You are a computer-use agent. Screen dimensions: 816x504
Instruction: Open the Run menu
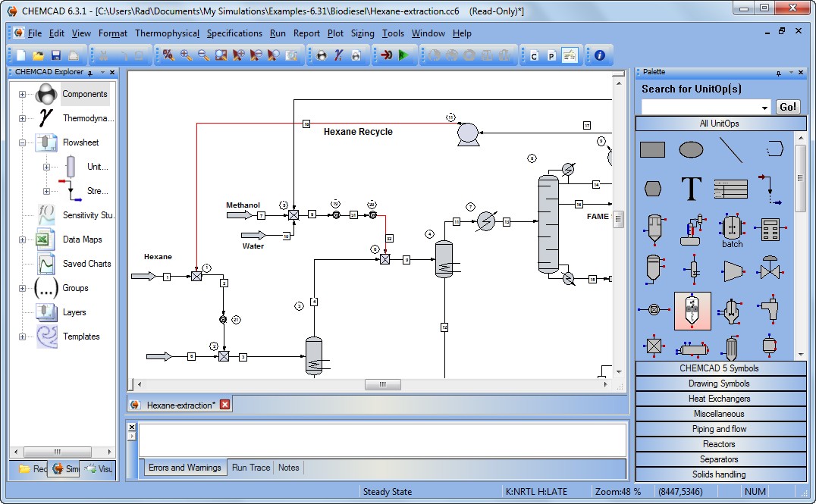click(x=278, y=33)
